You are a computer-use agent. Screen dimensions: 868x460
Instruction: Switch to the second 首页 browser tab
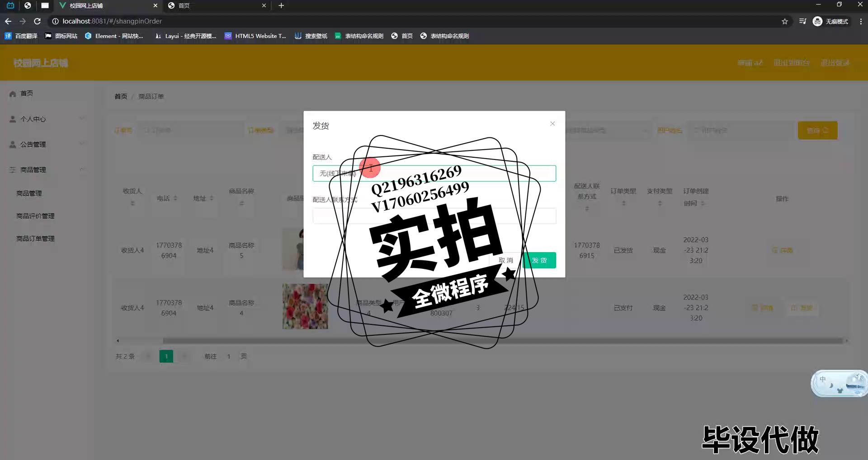coord(217,5)
